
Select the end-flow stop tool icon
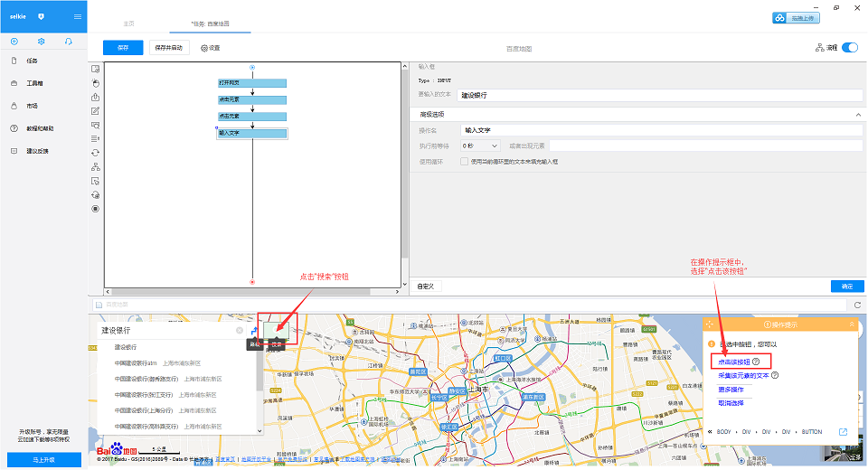tap(95, 209)
